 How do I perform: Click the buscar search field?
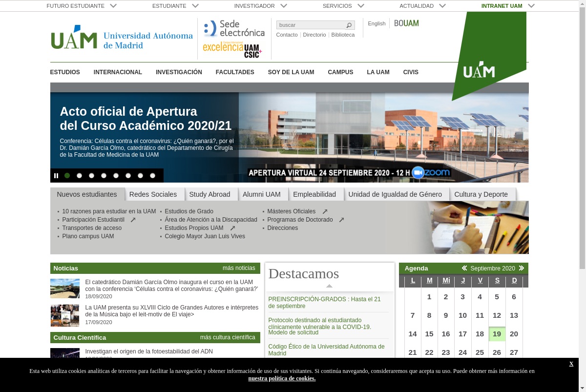pyautogui.click(x=311, y=25)
